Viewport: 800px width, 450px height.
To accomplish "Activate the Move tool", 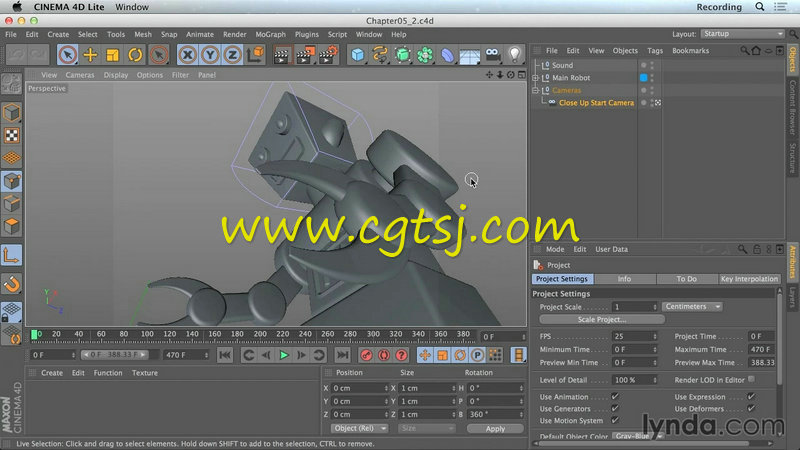I will tap(90, 55).
